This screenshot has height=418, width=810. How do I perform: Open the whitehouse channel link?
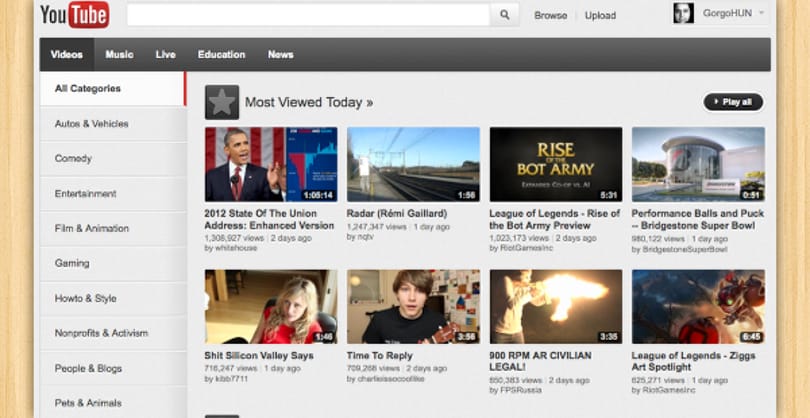pos(236,248)
